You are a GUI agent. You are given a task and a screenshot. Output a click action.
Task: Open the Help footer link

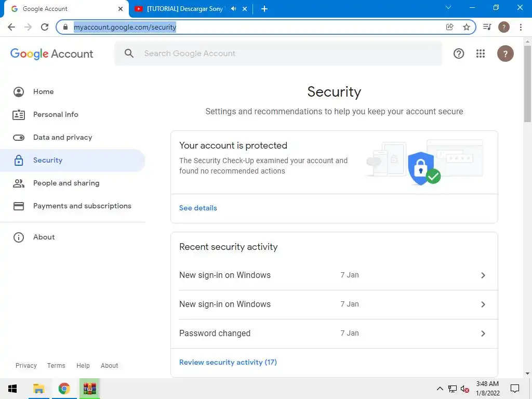click(x=83, y=365)
